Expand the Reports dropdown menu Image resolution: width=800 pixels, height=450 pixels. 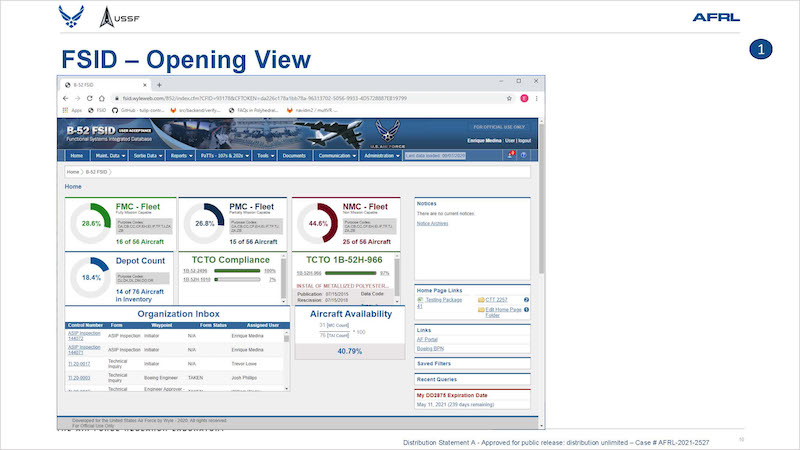181,156
